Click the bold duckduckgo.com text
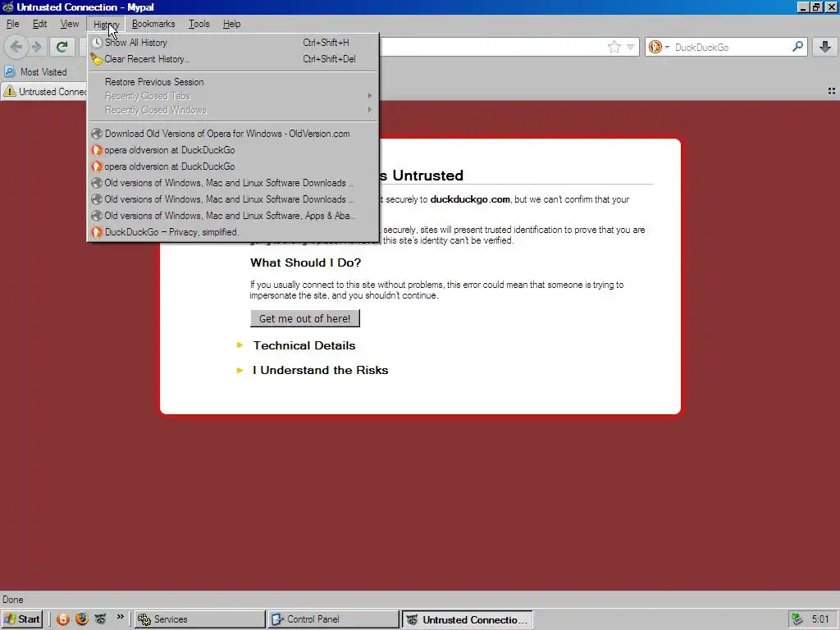This screenshot has height=630, width=840. (x=470, y=199)
